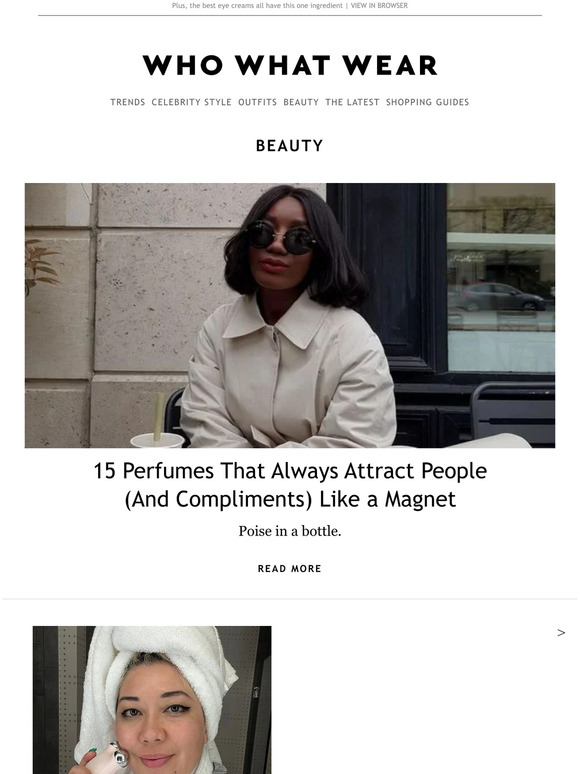Click the iced drink cup in photo

click(157, 434)
